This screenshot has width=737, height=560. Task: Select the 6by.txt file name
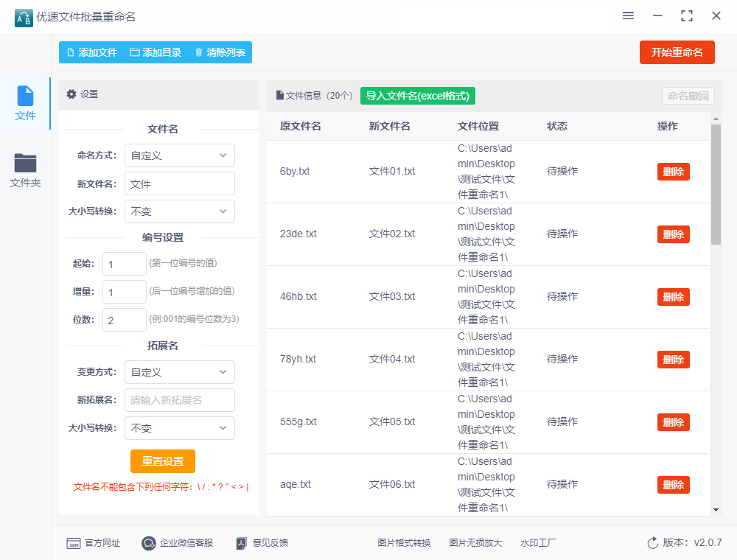point(295,172)
